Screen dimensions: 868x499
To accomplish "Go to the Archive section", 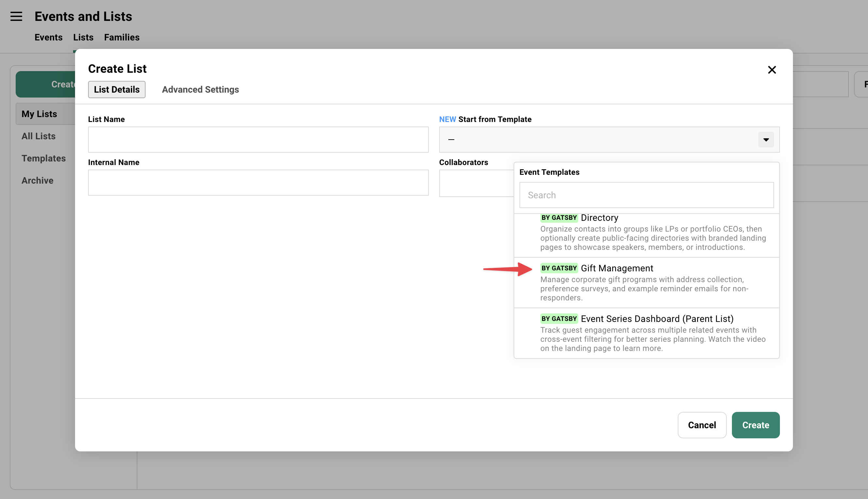I will 38,180.
